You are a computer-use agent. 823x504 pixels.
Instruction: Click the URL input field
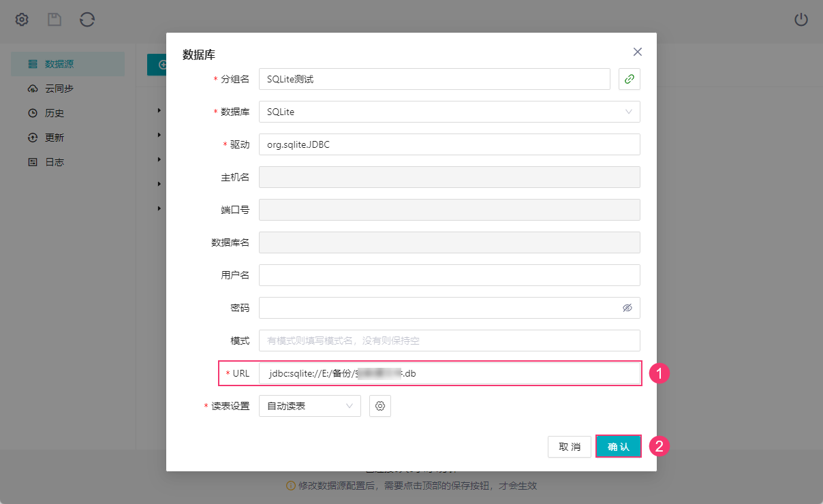(450, 373)
